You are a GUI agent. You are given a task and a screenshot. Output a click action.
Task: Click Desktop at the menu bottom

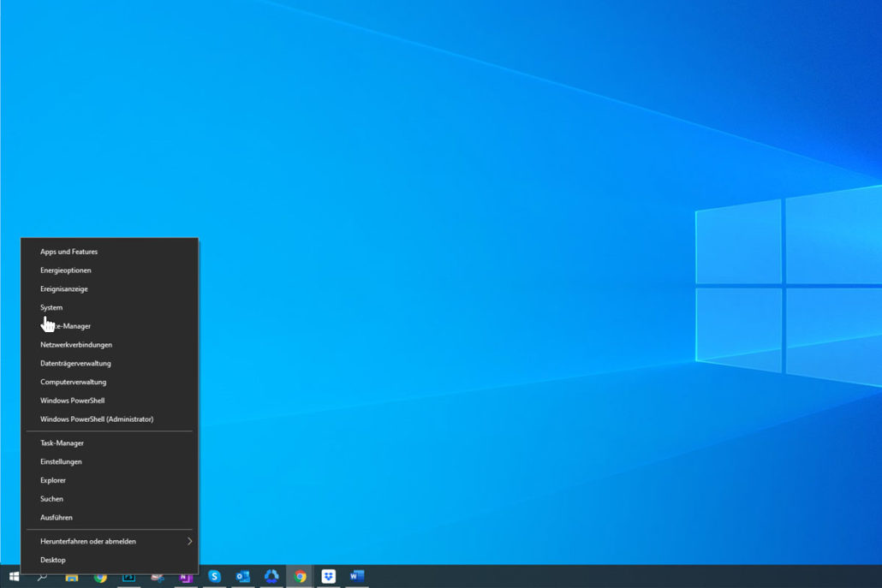click(x=52, y=559)
